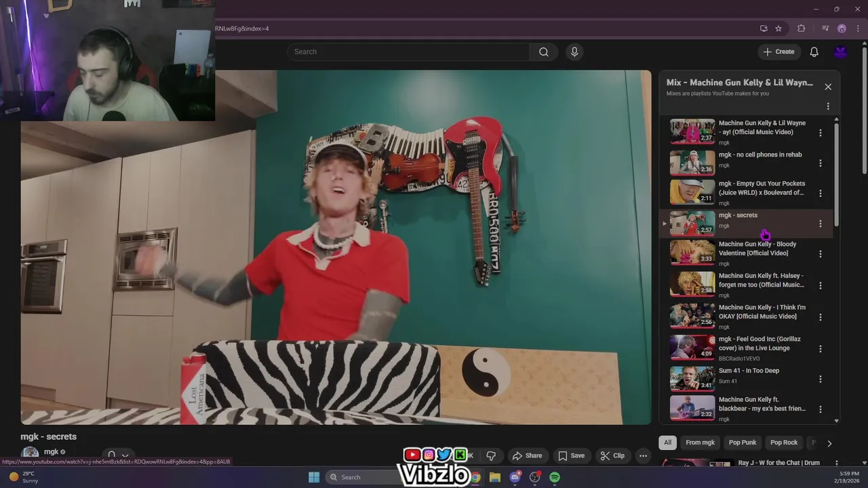This screenshot has height=488, width=868.
Task: Select the 'Pop Rock' filter chip
Action: click(x=784, y=443)
